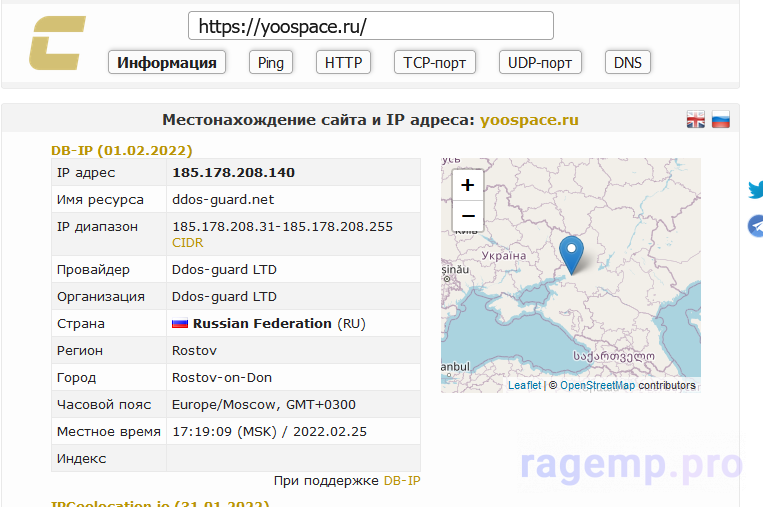Open the TCP-порт tab
The image size is (763, 507).
(x=435, y=62)
